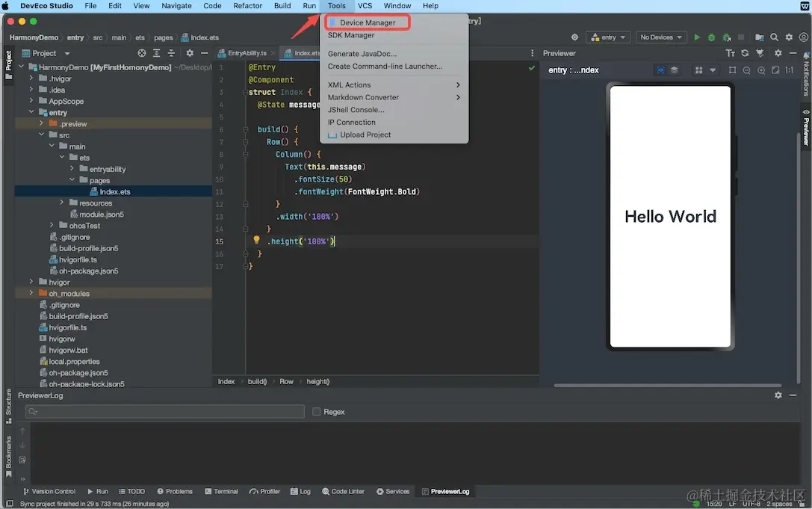
Task: Zoom out on the previewer
Action: [746, 70]
